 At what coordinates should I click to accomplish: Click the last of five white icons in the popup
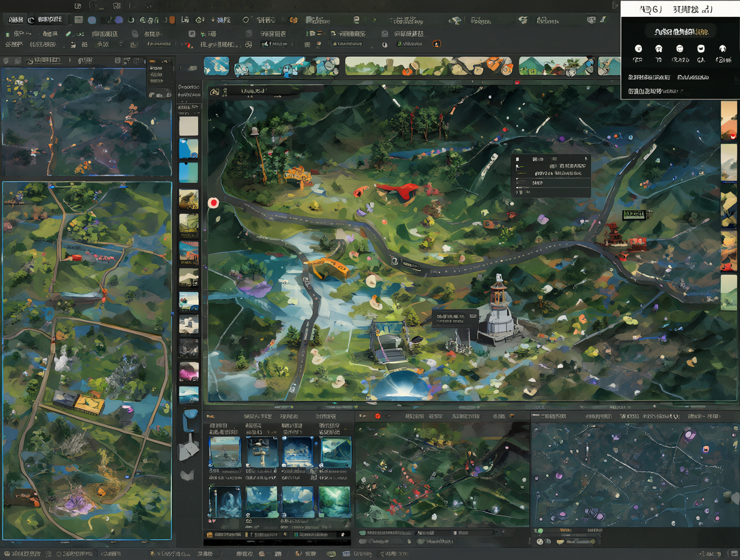[722, 49]
